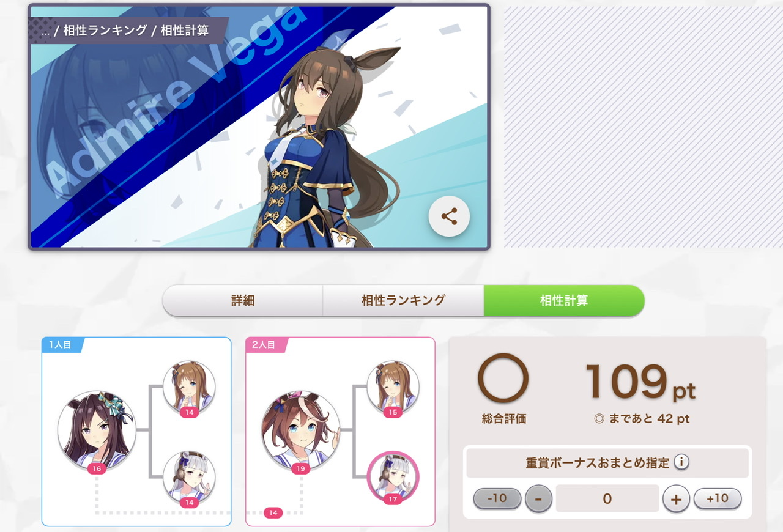Decrease bonus with -10 button
The image size is (783, 532).
[x=497, y=498]
